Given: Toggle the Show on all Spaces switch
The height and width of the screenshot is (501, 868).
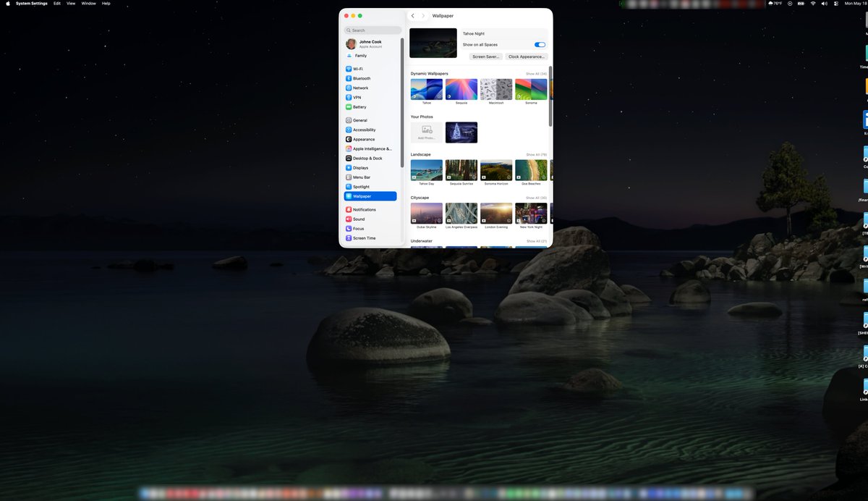Looking at the screenshot, I should click(540, 45).
